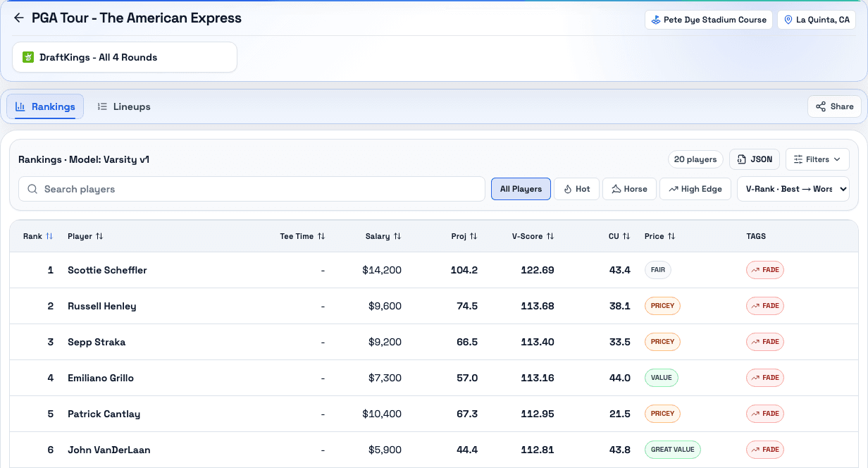Sort by Salary arrows icon

[397, 236]
